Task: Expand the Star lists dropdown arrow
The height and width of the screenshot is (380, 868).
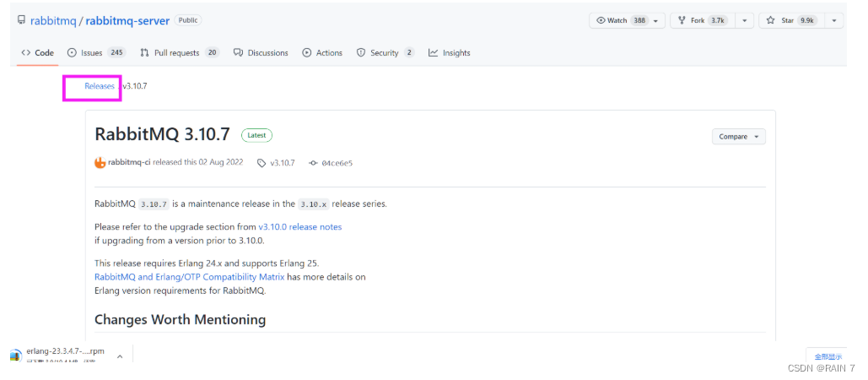Action: (x=834, y=20)
